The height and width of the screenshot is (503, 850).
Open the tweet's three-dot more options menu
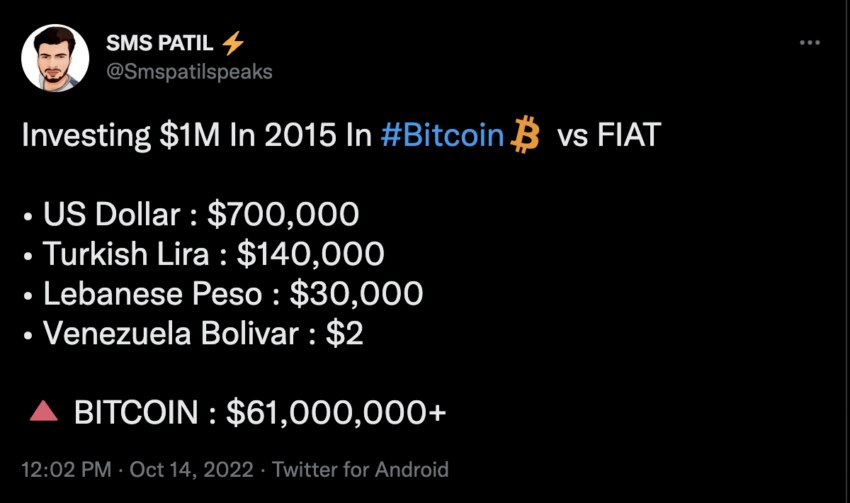(810, 43)
